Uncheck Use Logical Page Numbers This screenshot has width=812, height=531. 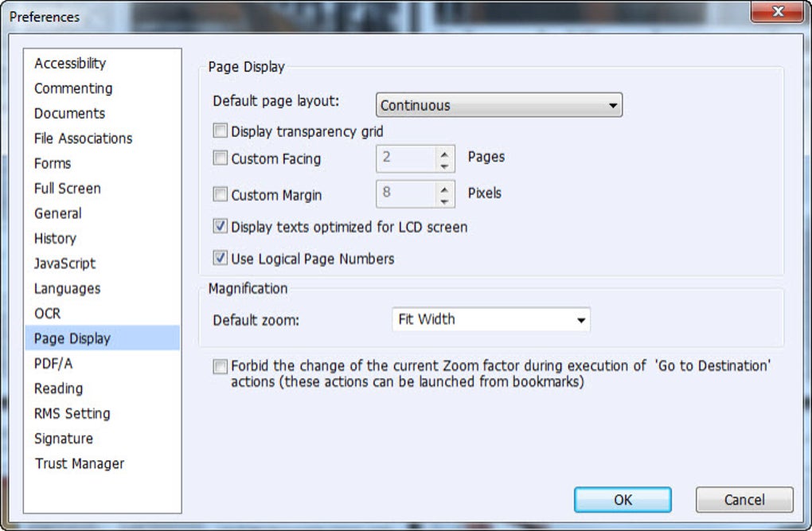220,257
